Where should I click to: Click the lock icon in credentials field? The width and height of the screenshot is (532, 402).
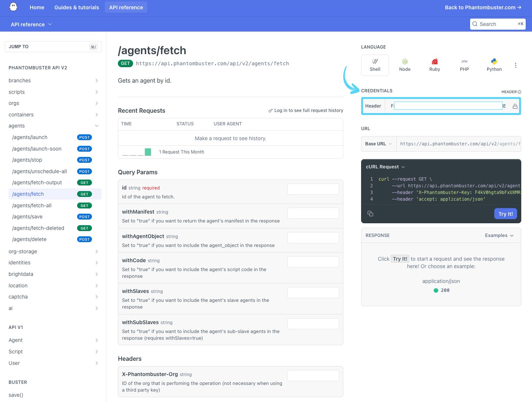(x=515, y=106)
